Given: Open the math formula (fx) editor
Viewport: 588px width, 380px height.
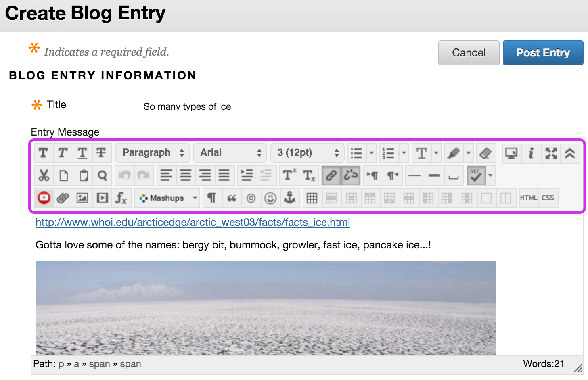Looking at the screenshot, I should 121,198.
